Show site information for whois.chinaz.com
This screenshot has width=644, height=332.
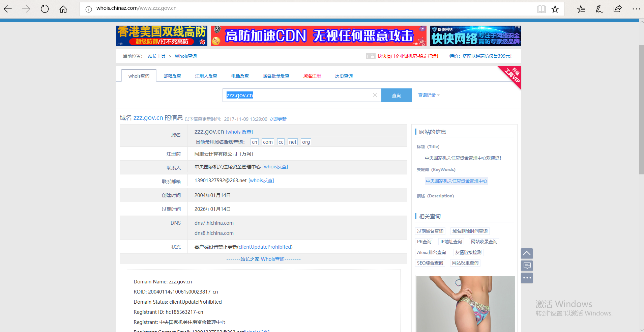(88, 9)
